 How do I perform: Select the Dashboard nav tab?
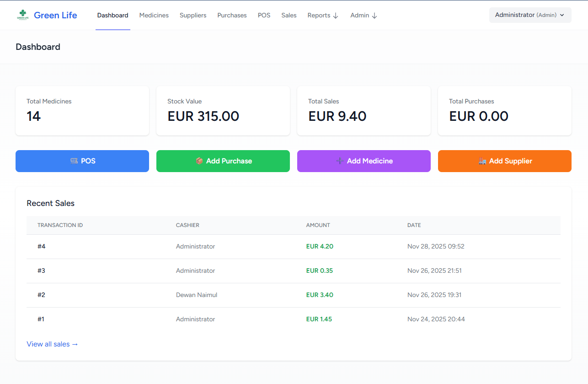[113, 16]
